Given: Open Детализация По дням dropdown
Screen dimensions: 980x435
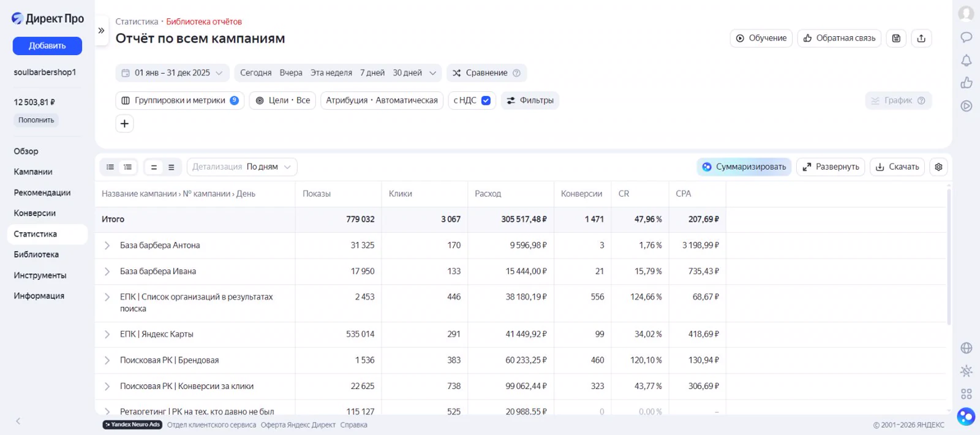Looking at the screenshot, I should click(242, 167).
